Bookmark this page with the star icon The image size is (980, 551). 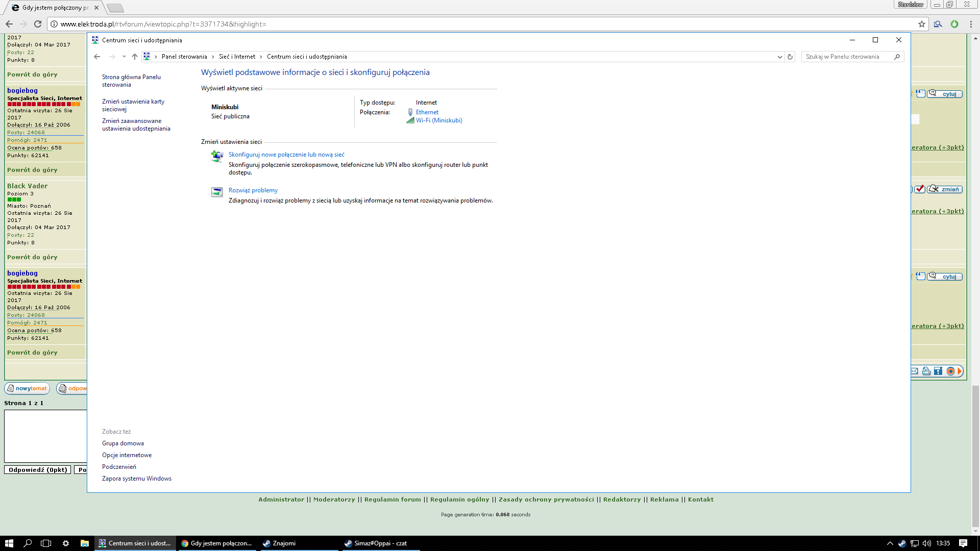(x=921, y=24)
